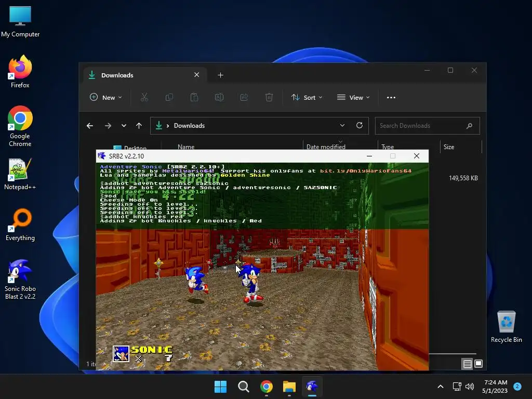Refresh the Downloads folder view
Viewport: 532px width, 399px height.
point(360,125)
